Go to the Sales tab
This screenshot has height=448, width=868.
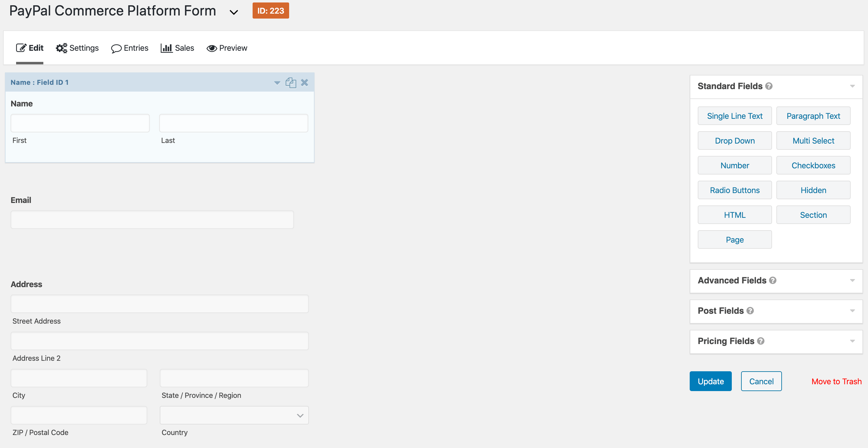coord(177,48)
